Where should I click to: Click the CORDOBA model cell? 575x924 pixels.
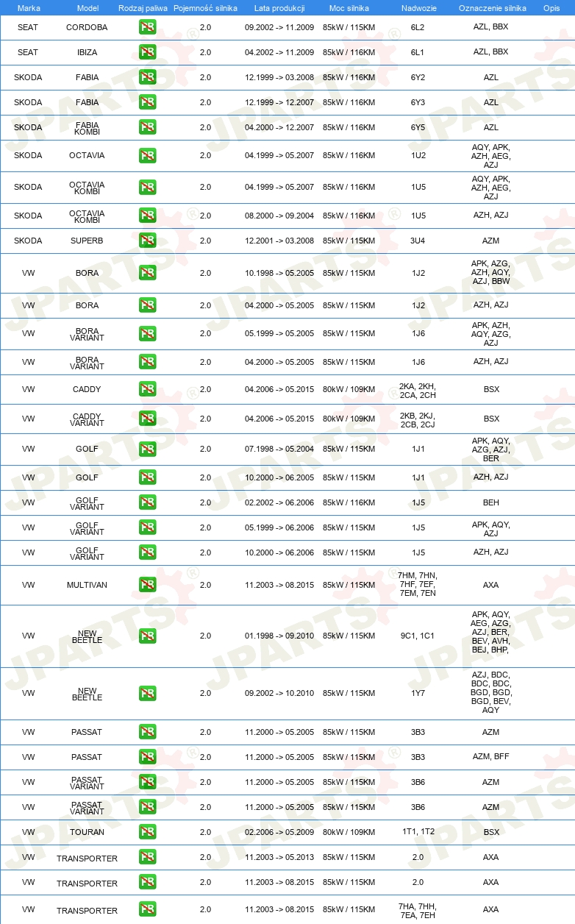(x=87, y=27)
